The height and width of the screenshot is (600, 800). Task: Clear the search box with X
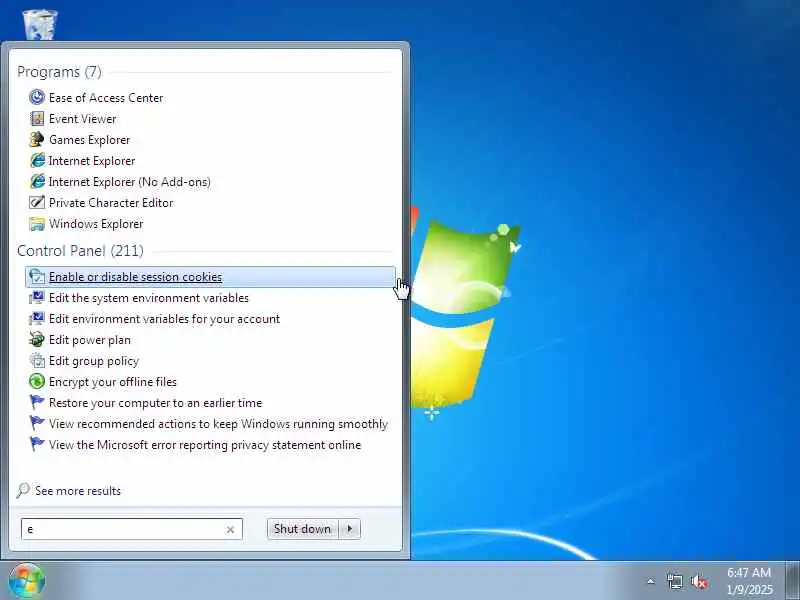pos(230,530)
